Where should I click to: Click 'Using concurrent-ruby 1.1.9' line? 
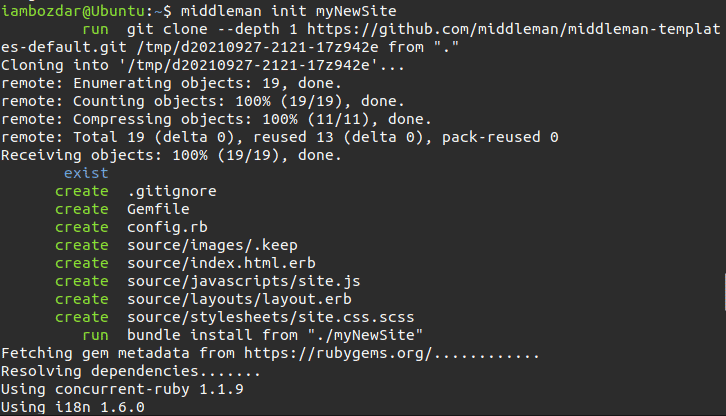pos(122,389)
